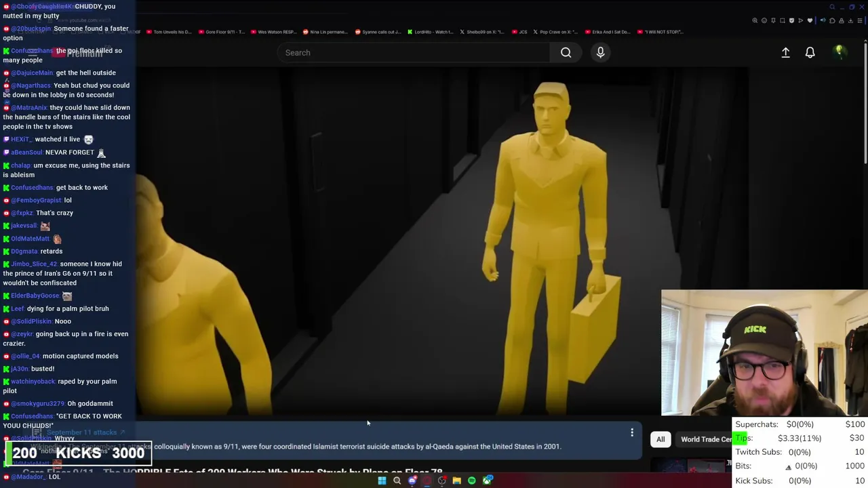Open the YouTube upload/create icon
The image size is (868, 488).
(x=785, y=52)
